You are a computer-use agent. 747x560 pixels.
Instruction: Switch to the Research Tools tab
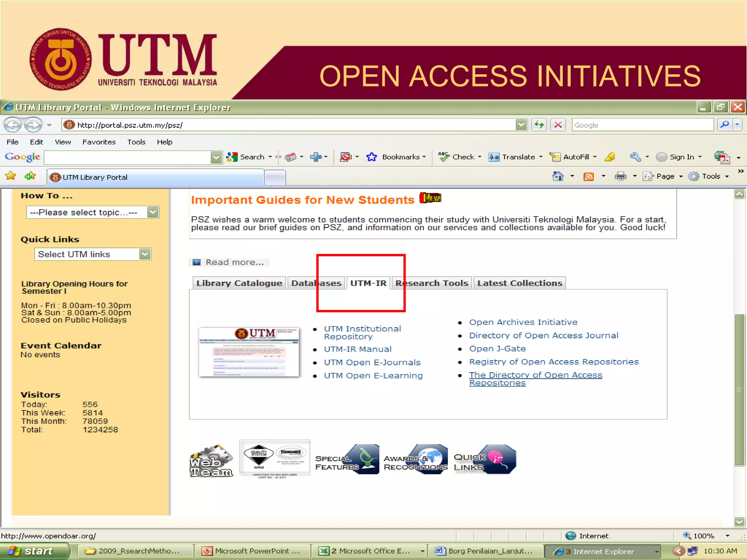[432, 283]
